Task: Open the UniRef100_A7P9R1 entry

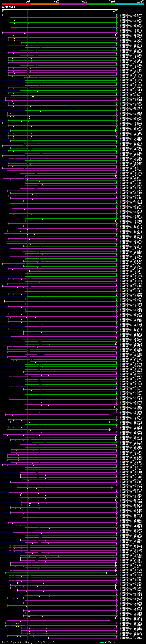Action: (131, 70)
